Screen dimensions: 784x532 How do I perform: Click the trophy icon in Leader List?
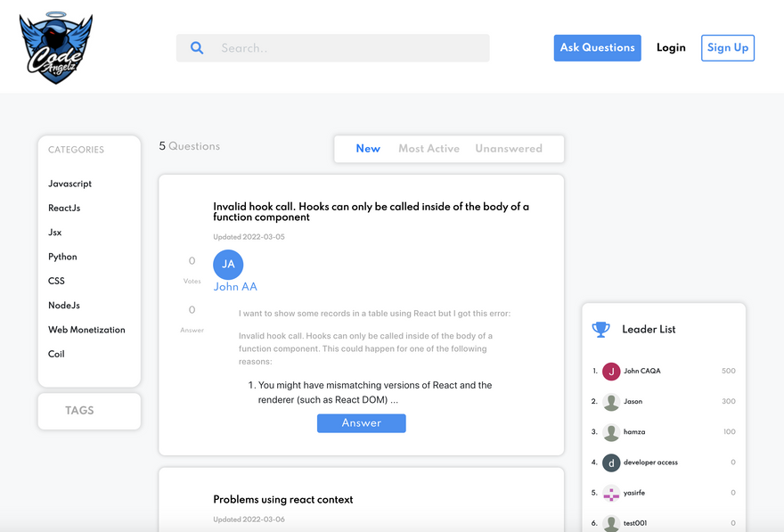[x=601, y=330]
